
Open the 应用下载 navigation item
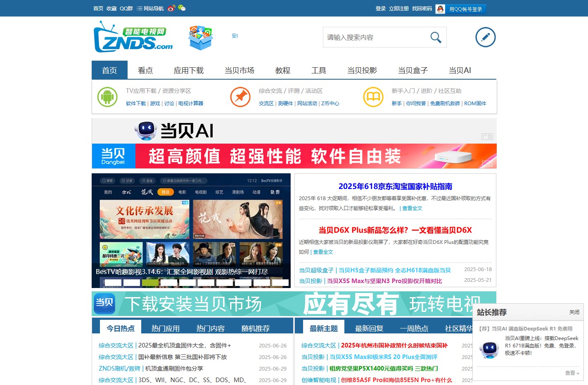[189, 70]
